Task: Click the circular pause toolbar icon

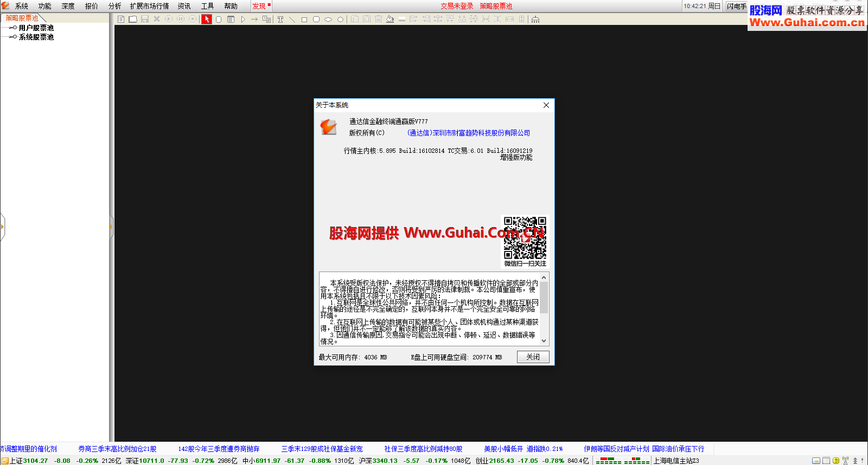Action: pyautogui.click(x=181, y=19)
